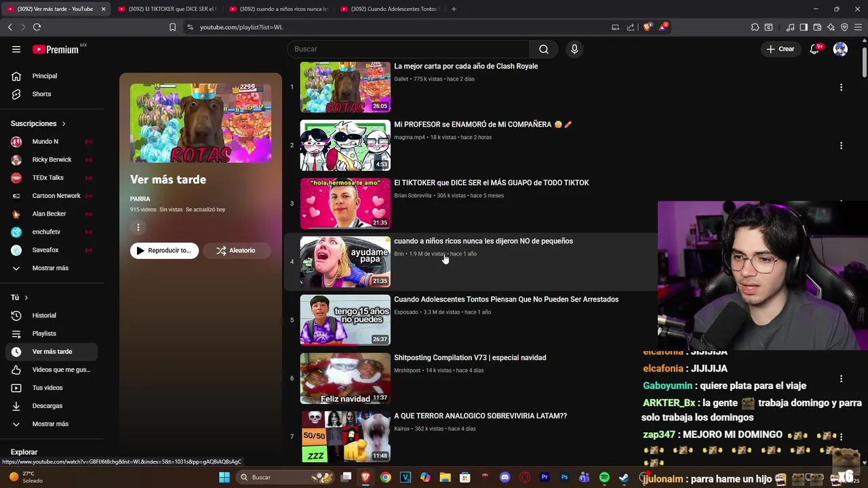Open Premiere Pro from taskbar

[x=544, y=477]
